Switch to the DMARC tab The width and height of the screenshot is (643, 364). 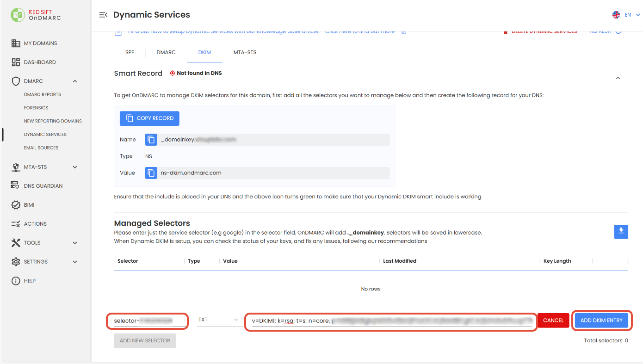click(x=166, y=52)
